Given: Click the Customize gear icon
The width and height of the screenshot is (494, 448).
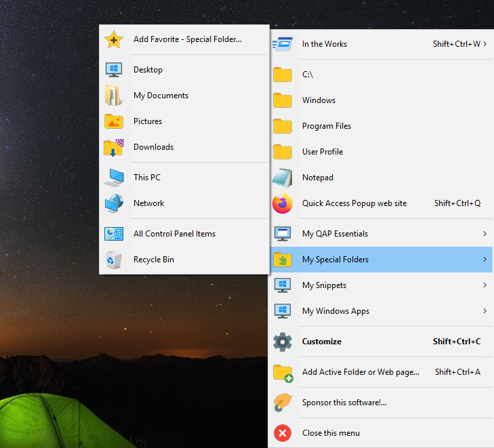Looking at the screenshot, I should tap(283, 342).
